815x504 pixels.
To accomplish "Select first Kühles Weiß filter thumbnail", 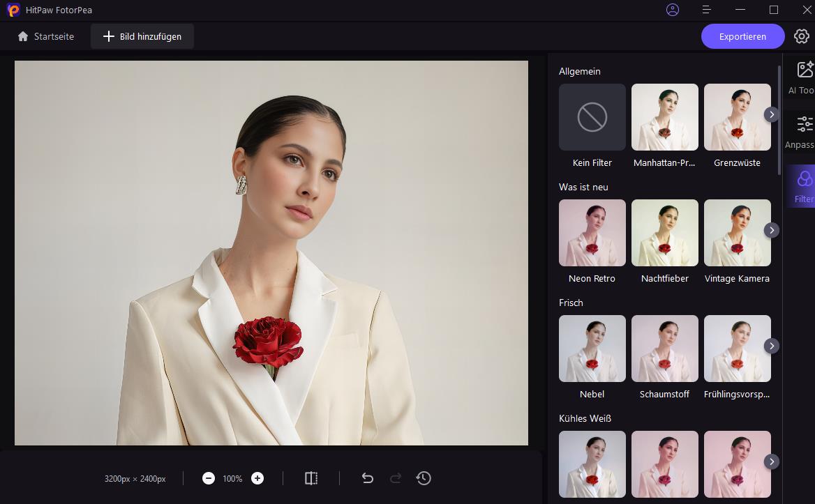I will point(592,464).
